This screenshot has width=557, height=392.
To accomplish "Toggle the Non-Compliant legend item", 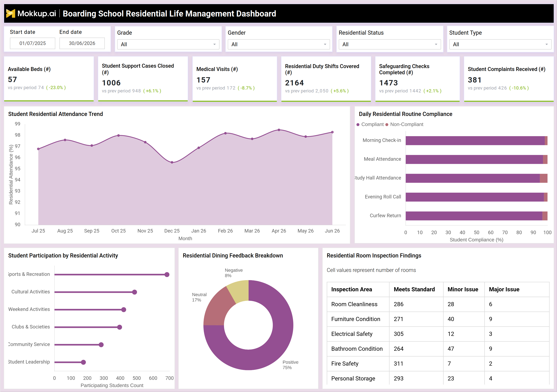I will (x=404, y=124).
